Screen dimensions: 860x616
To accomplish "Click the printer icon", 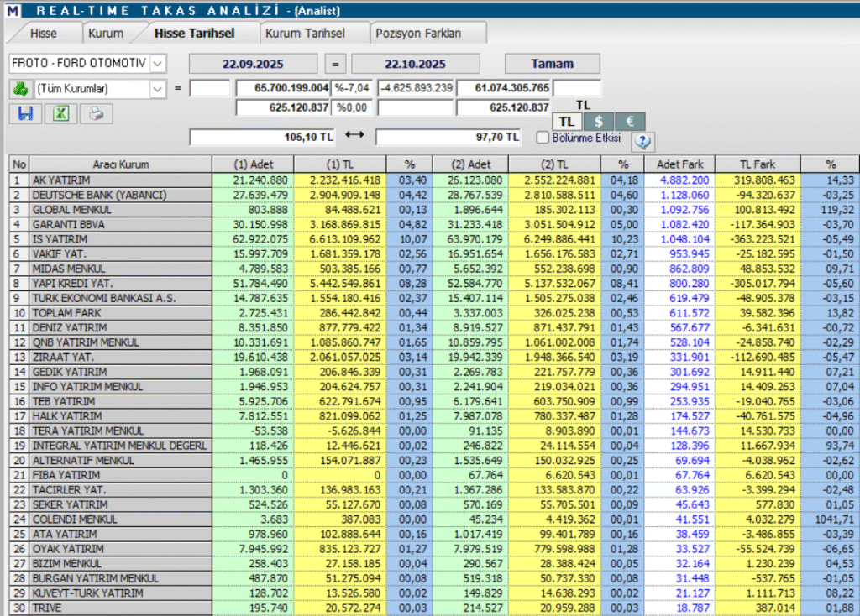I will click(x=97, y=113).
